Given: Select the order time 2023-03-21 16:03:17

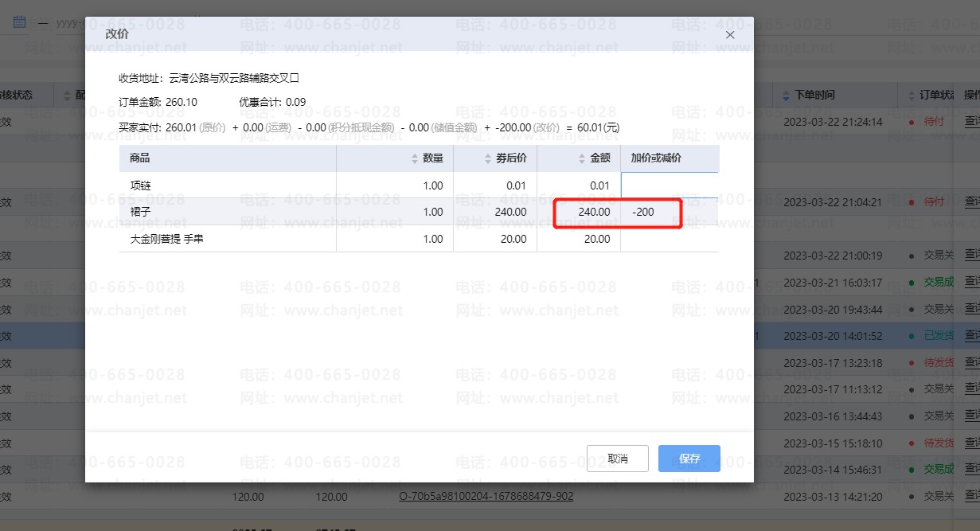Looking at the screenshot, I should pos(833,283).
